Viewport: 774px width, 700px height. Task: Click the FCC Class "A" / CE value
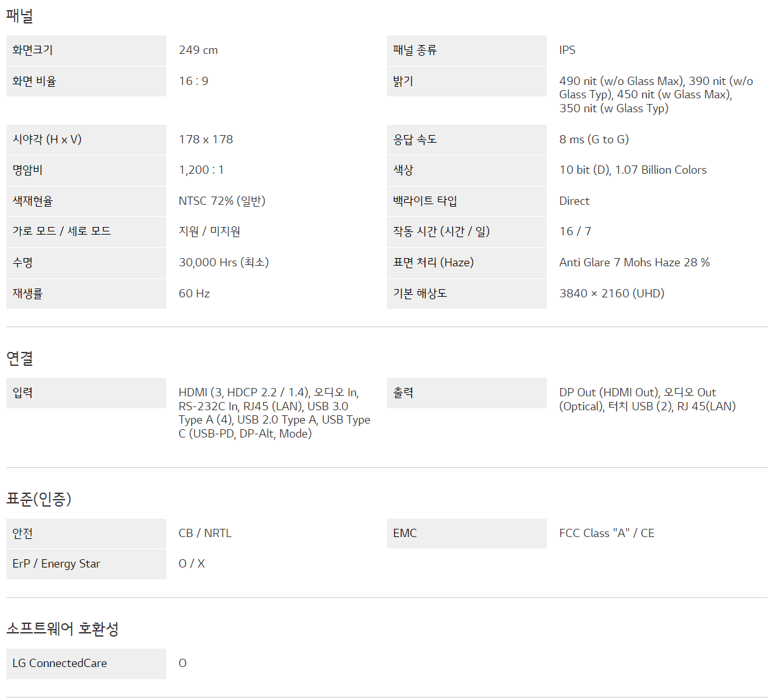[607, 533]
